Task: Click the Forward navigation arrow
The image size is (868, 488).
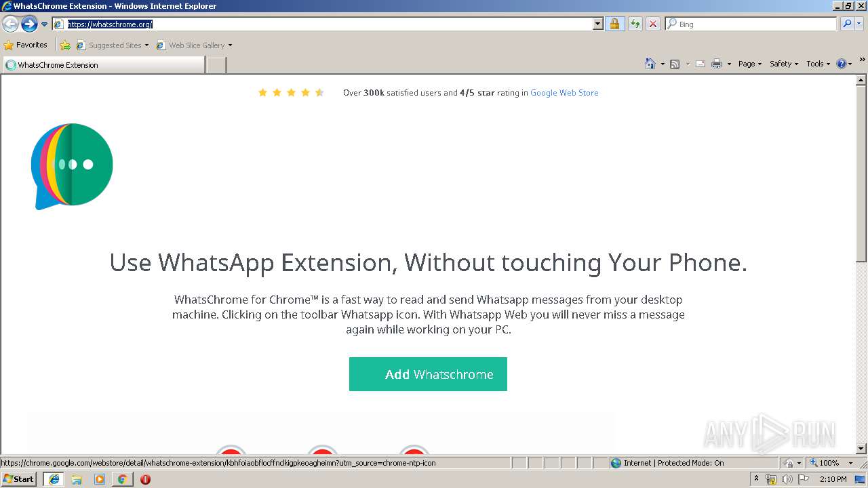Action: [x=29, y=24]
